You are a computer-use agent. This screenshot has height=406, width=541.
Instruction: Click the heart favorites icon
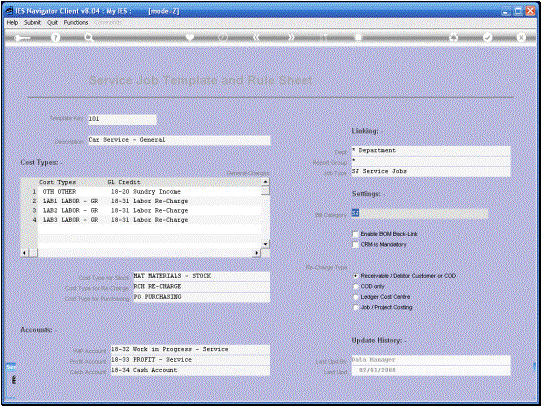click(x=189, y=37)
